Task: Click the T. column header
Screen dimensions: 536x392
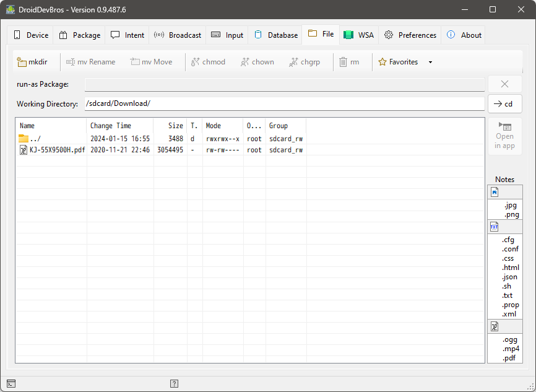Action: pos(194,126)
